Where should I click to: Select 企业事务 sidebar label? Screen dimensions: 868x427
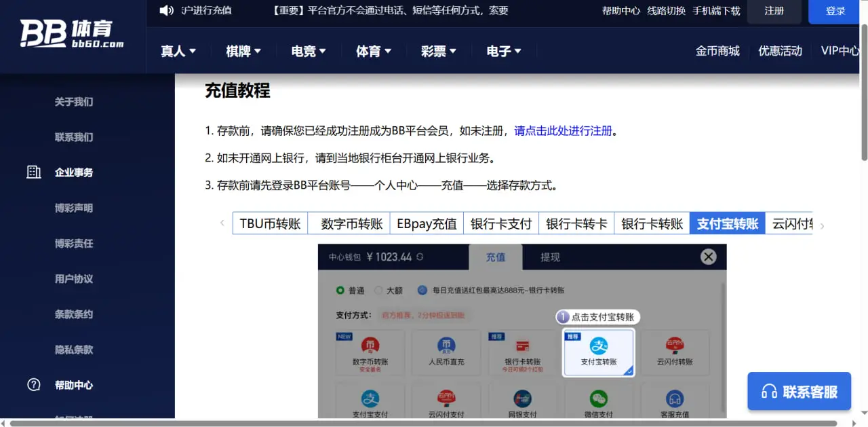pos(74,172)
